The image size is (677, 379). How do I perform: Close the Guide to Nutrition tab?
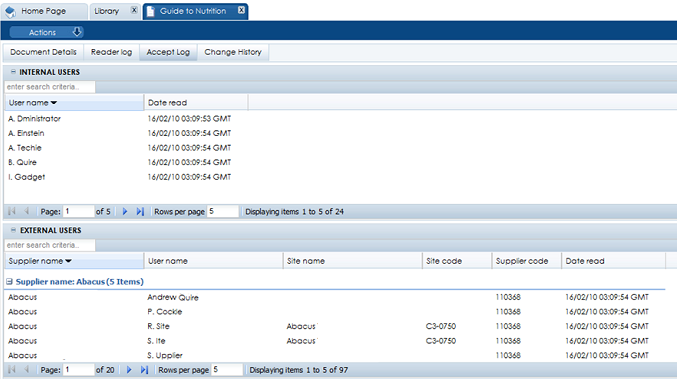241,10
